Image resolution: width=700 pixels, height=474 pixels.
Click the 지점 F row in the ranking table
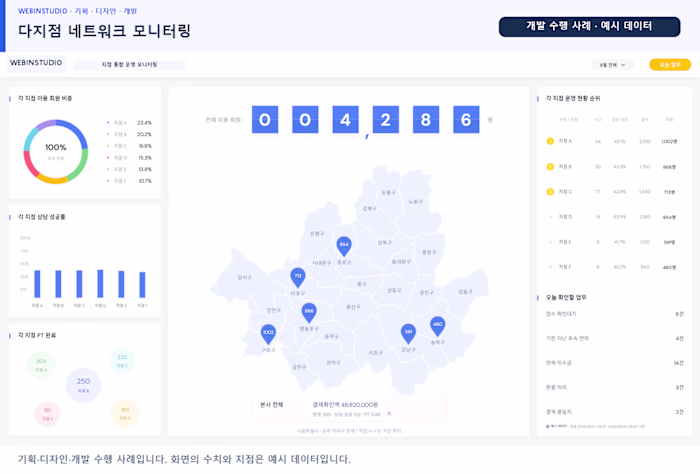(x=614, y=267)
